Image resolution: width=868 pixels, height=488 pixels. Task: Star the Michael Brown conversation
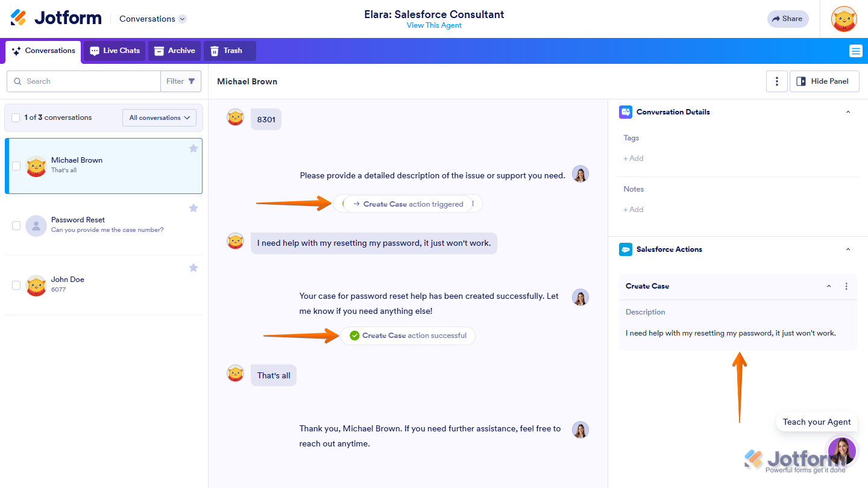point(193,148)
